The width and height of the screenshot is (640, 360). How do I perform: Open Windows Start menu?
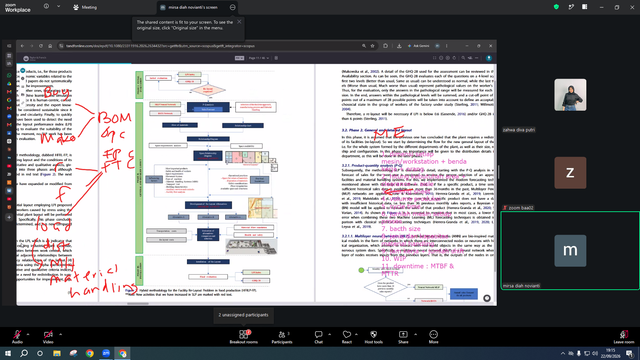pos(8,353)
